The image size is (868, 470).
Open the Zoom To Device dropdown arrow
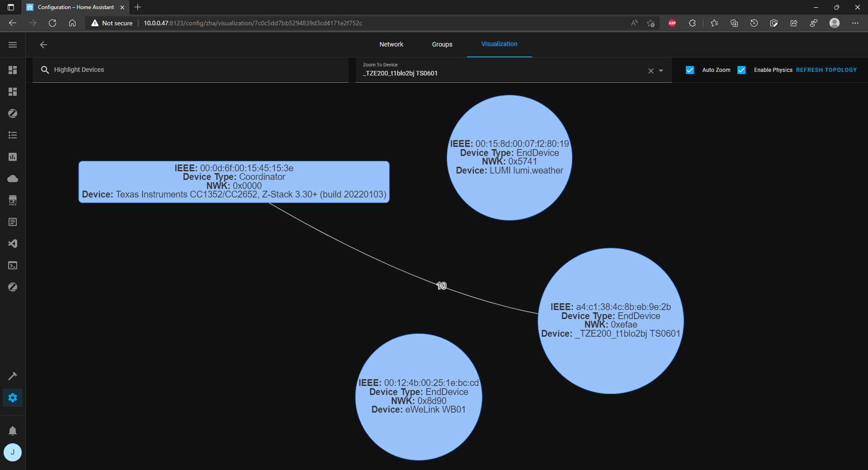(660, 70)
